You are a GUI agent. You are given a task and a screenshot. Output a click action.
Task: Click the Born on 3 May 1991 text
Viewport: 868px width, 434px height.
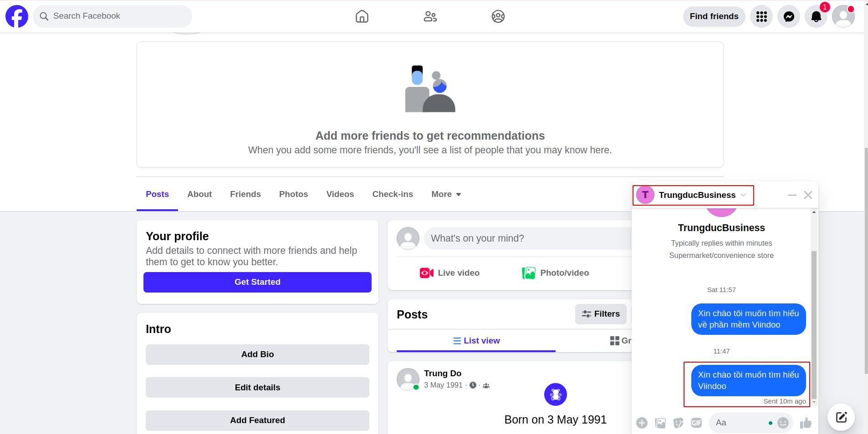coord(556,419)
